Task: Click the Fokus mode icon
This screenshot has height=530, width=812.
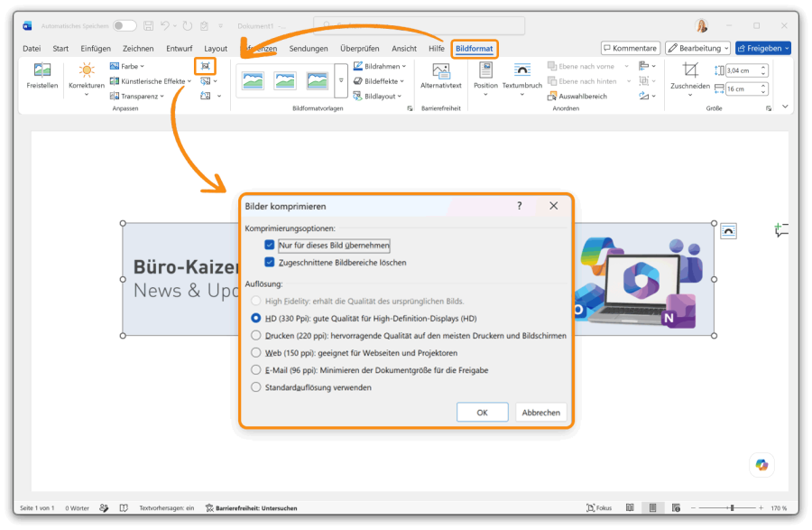Action: pos(599,508)
